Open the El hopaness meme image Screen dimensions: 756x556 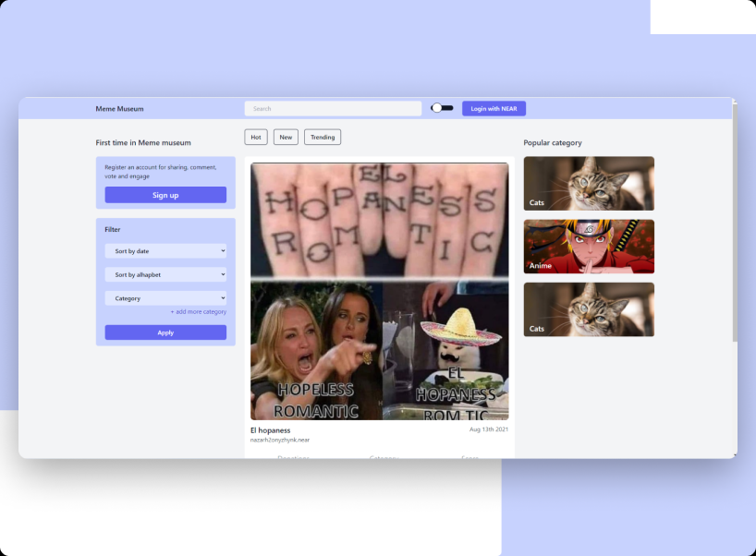pos(379,291)
